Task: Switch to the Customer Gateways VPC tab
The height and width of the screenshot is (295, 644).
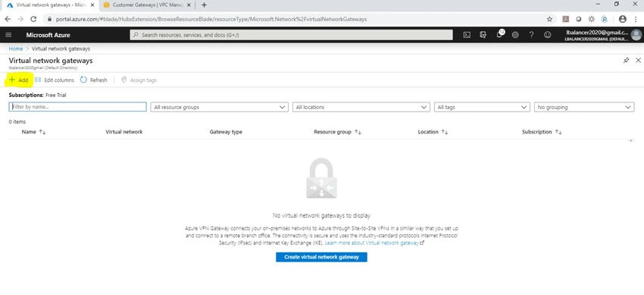Action: (x=147, y=5)
